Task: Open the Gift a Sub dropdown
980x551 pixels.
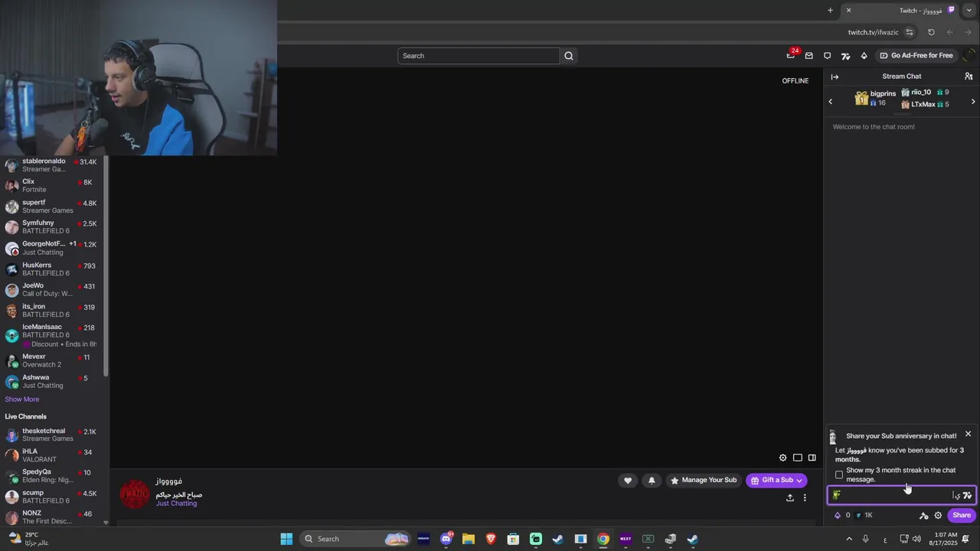Action: point(776,481)
